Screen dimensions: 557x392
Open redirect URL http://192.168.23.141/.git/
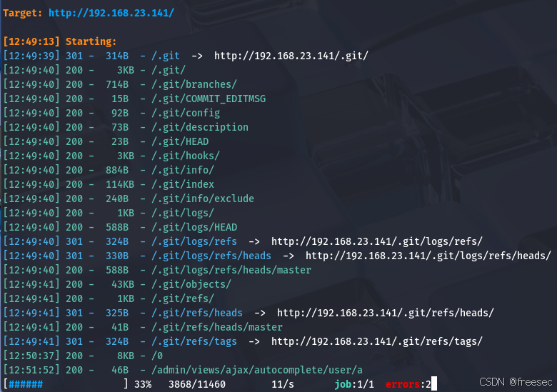pos(291,56)
